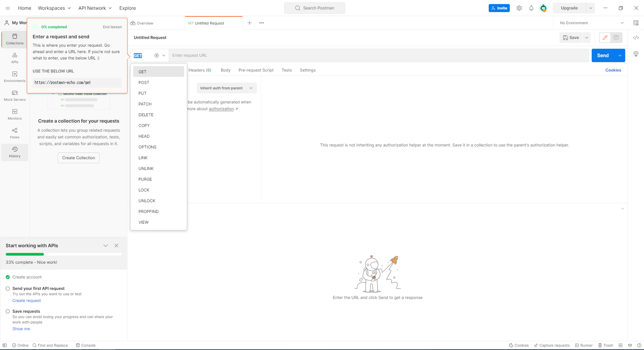The width and height of the screenshot is (644, 350).
Task: Open Capture requests from status bar
Action: [552, 345]
